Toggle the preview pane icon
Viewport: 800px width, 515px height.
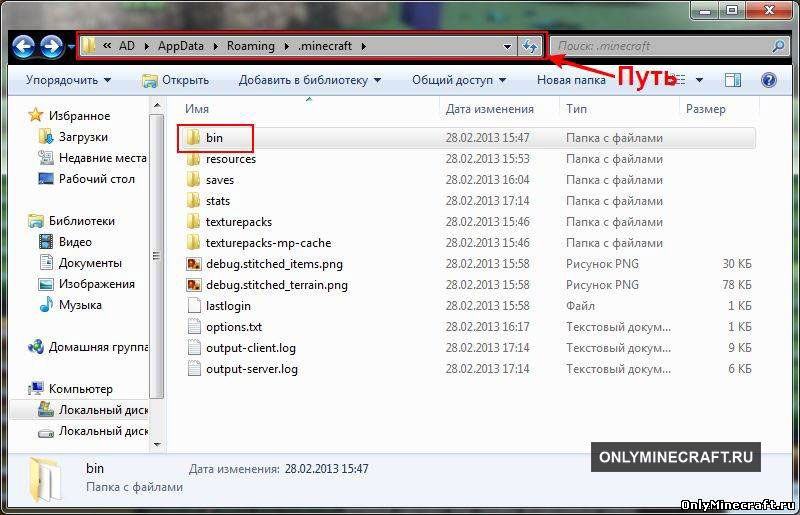[x=734, y=80]
